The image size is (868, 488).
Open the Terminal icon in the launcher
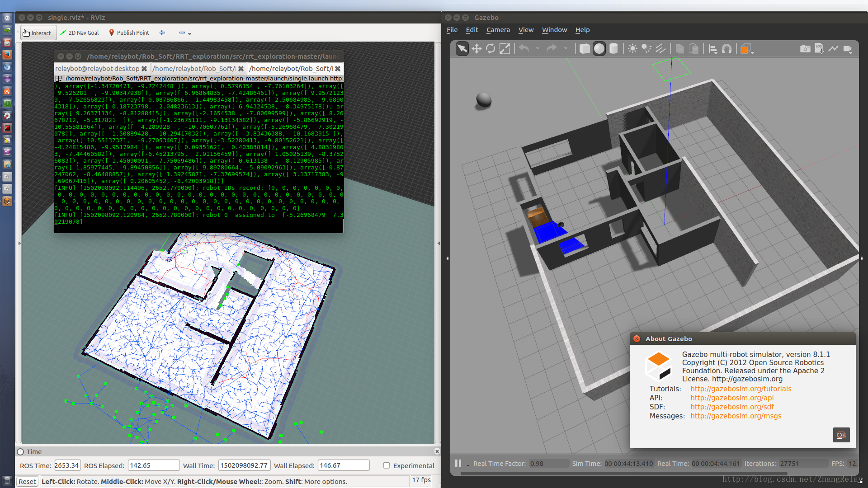coord(7,128)
